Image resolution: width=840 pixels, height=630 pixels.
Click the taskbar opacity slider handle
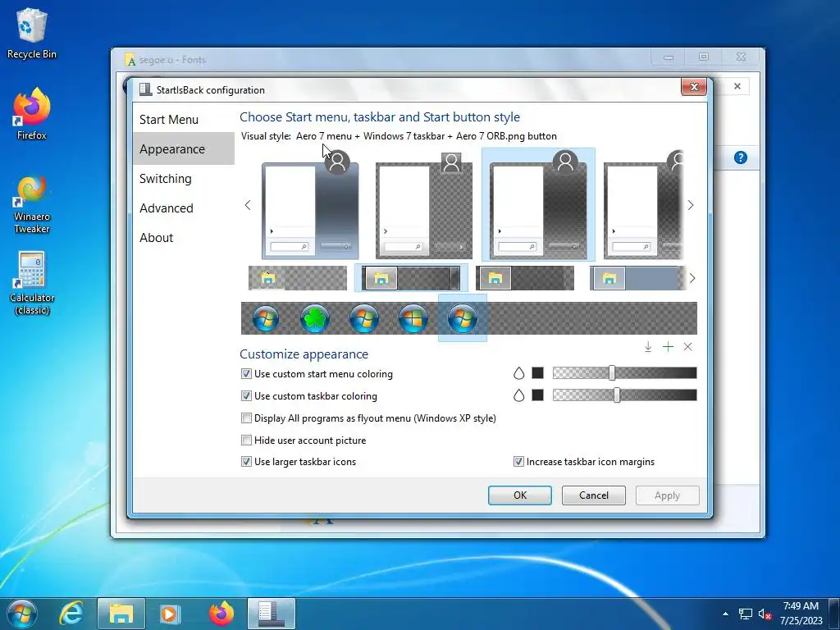[617, 395]
